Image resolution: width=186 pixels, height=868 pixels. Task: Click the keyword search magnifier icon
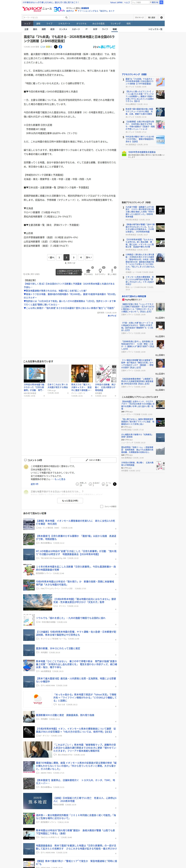coord(66,18)
